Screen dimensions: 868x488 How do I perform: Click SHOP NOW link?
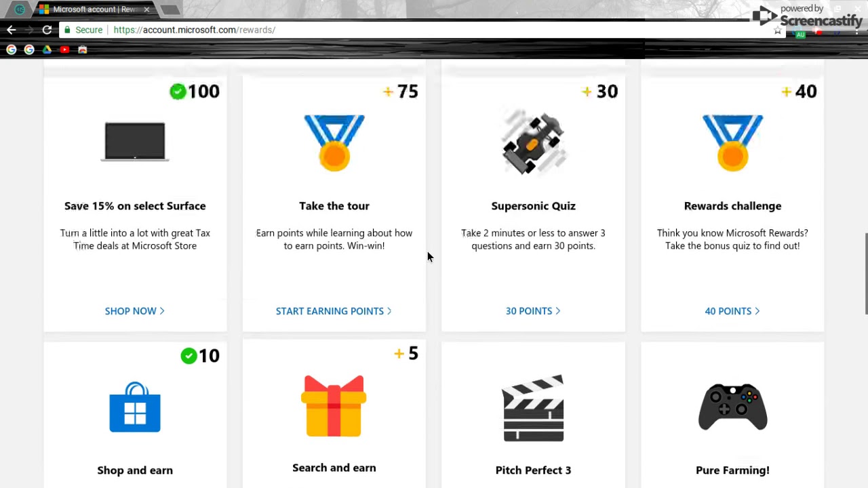(135, 311)
